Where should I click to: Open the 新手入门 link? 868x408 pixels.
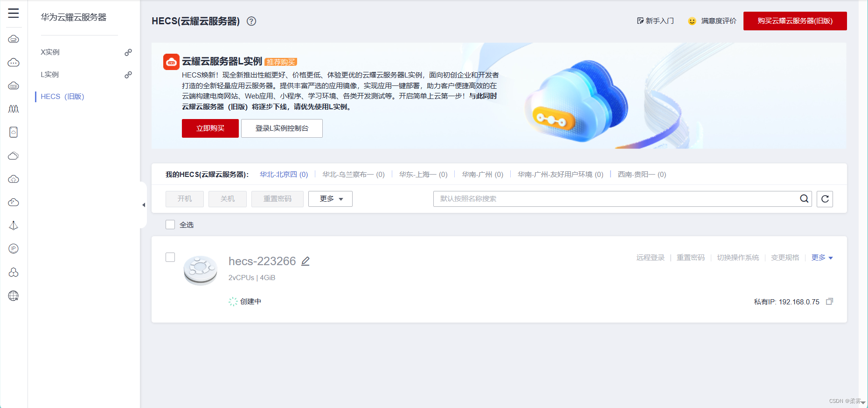pyautogui.click(x=655, y=21)
